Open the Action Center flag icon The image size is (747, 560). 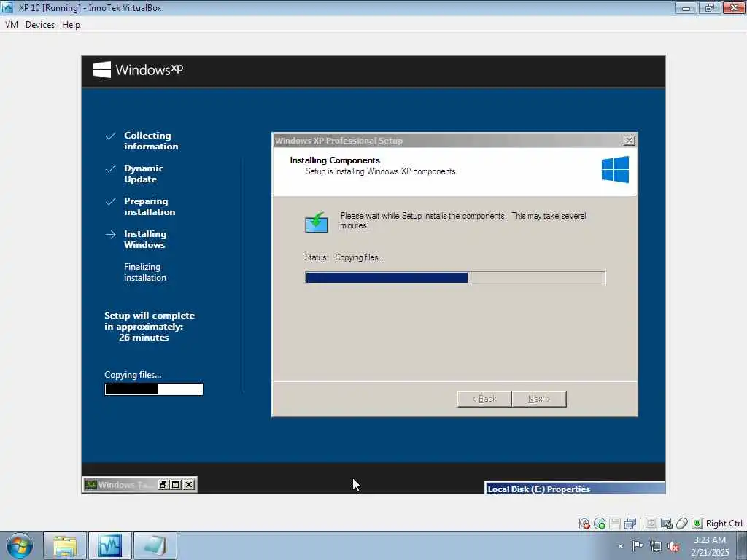pyautogui.click(x=638, y=546)
